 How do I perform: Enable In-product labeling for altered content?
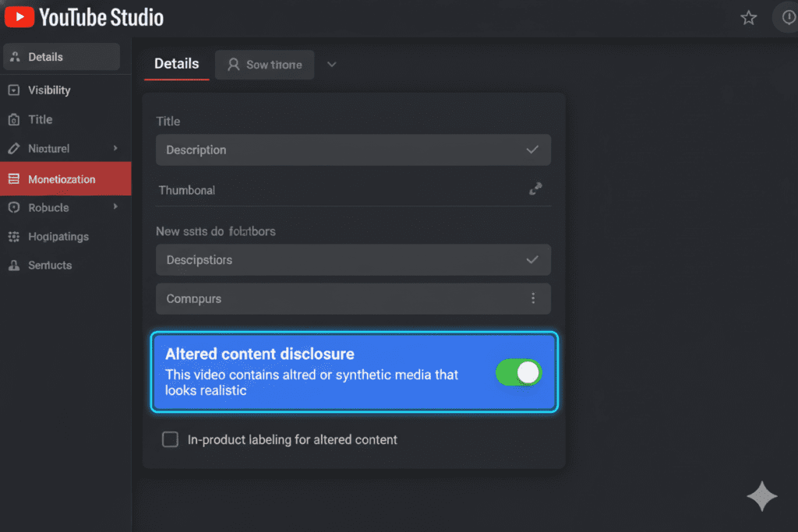(170, 439)
